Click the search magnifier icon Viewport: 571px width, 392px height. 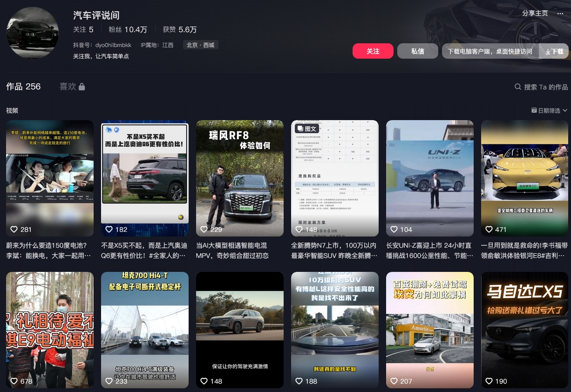517,87
